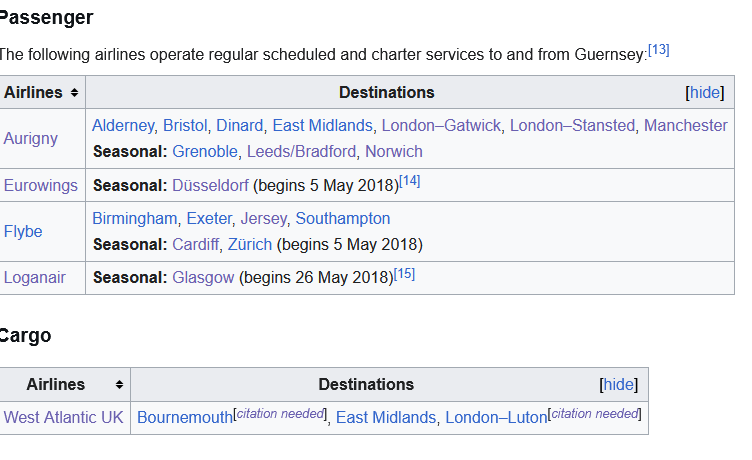Hide the Cargo destinations table

point(618,385)
